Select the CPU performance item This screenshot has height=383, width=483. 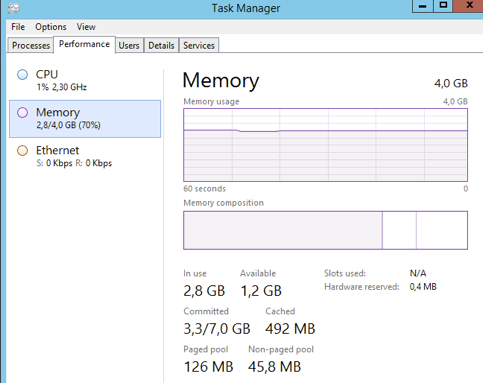point(85,80)
